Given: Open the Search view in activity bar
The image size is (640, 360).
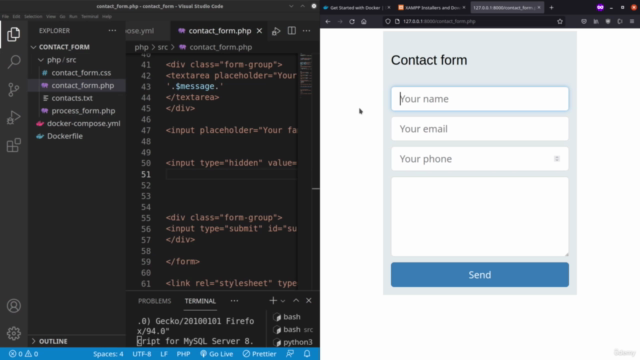Looking at the screenshot, I should [13, 62].
